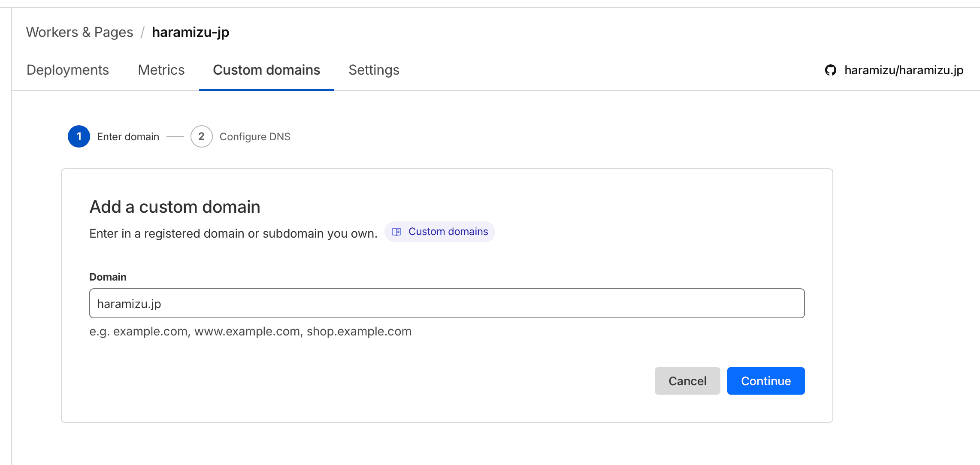Click the book icon beside Custom domains
The height and width of the screenshot is (465, 980).
pos(396,232)
